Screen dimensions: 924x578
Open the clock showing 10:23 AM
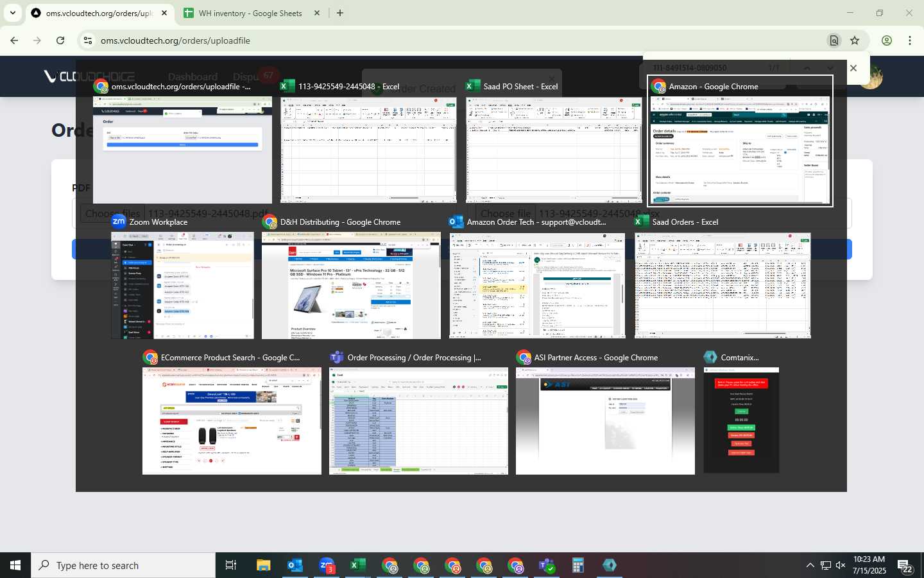(869, 565)
